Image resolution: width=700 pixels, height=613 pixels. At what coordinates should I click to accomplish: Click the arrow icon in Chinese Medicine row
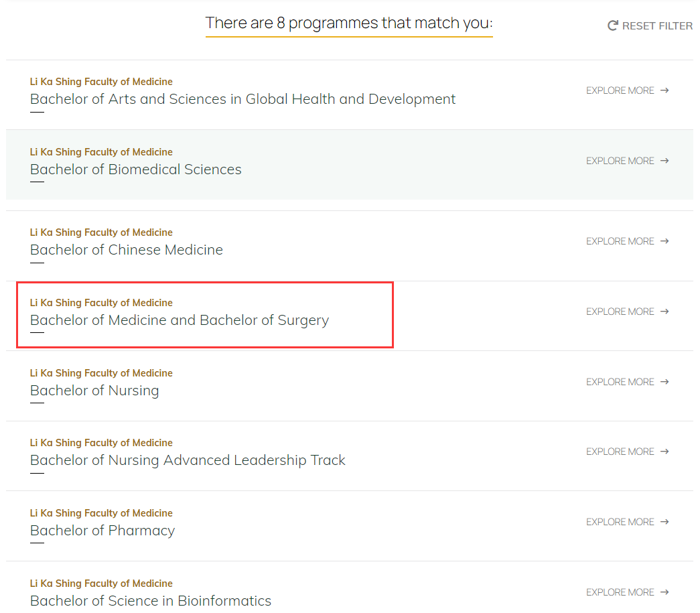pos(664,241)
